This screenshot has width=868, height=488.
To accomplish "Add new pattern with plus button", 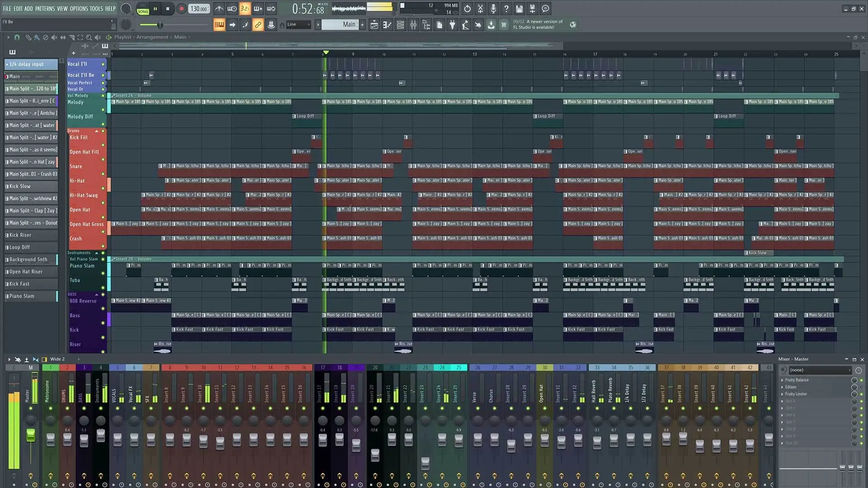I will [363, 25].
